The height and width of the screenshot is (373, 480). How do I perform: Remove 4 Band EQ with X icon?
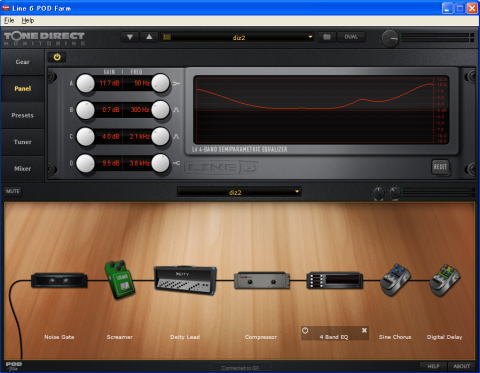coord(364,330)
